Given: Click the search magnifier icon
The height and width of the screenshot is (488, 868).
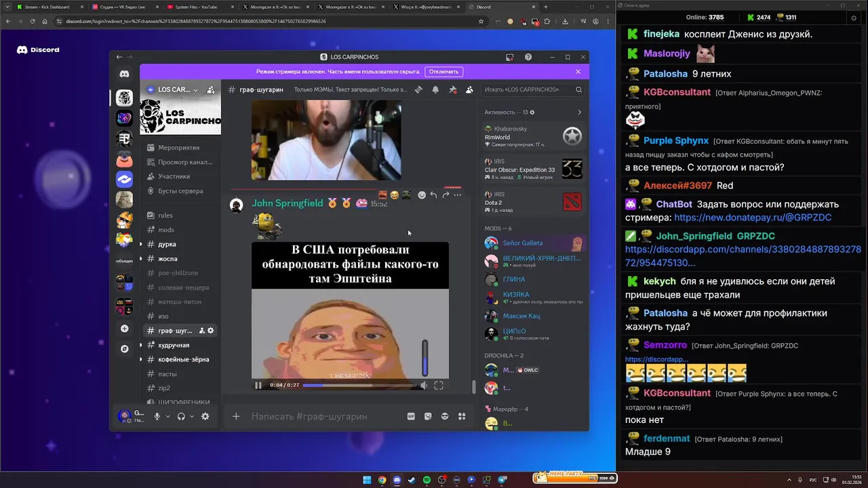Looking at the screenshot, I should [578, 89].
